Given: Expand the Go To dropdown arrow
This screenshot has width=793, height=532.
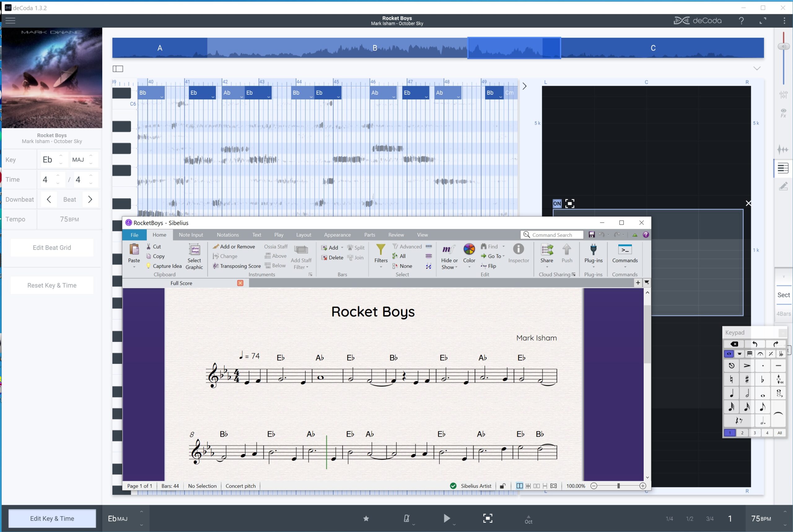Looking at the screenshot, I should [504, 256].
